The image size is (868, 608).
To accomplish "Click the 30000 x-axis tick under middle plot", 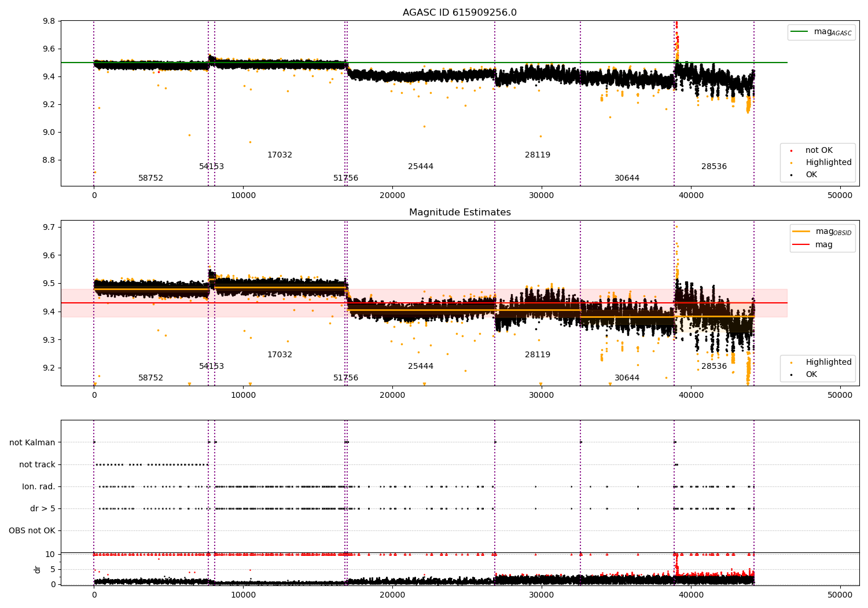I will (x=541, y=395).
